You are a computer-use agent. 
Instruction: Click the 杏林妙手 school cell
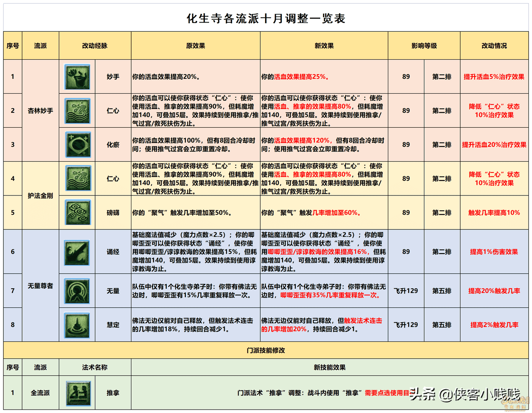[x=41, y=111]
